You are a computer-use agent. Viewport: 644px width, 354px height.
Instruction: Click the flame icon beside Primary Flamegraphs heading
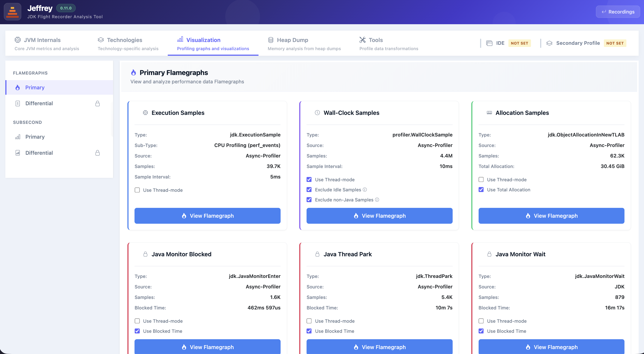[133, 72]
